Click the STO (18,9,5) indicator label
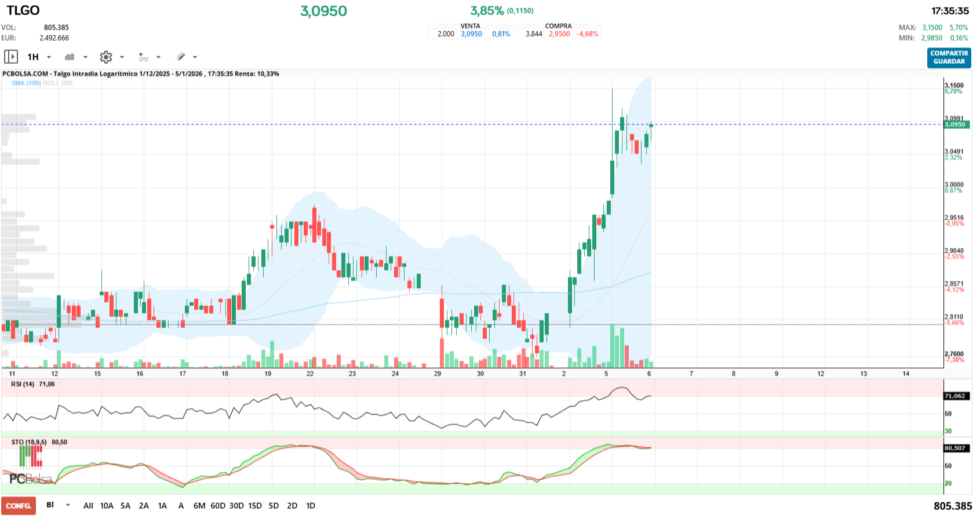980x518 pixels. (x=29, y=442)
